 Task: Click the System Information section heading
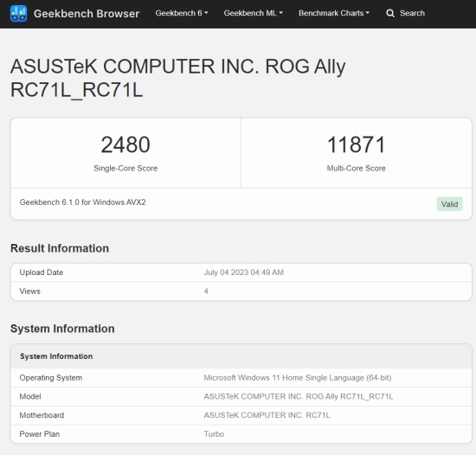tap(62, 329)
